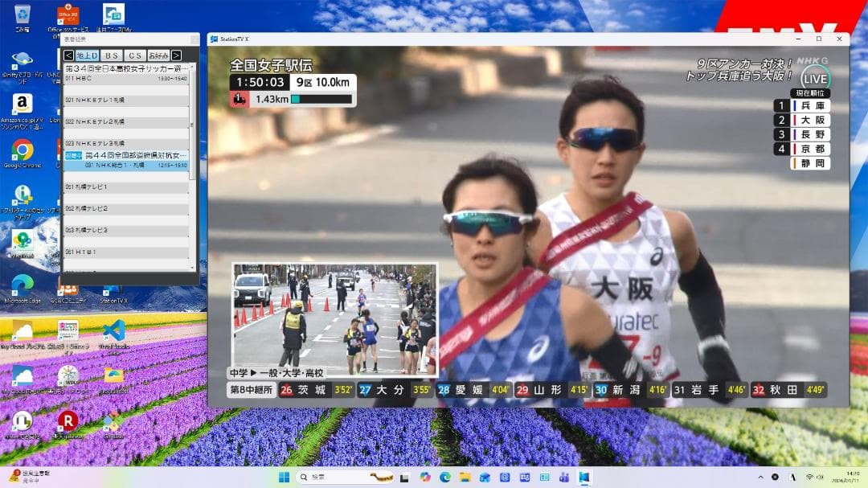The width and height of the screenshot is (868, 488).
Task: Click the right arrow after the お好み tab
Action: pos(177,55)
